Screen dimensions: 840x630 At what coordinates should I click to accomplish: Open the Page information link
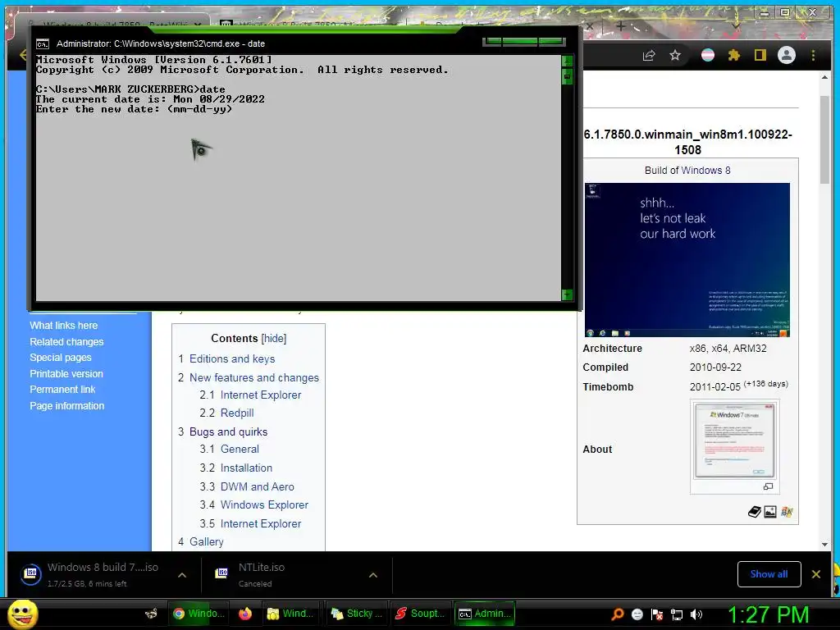[67, 406]
